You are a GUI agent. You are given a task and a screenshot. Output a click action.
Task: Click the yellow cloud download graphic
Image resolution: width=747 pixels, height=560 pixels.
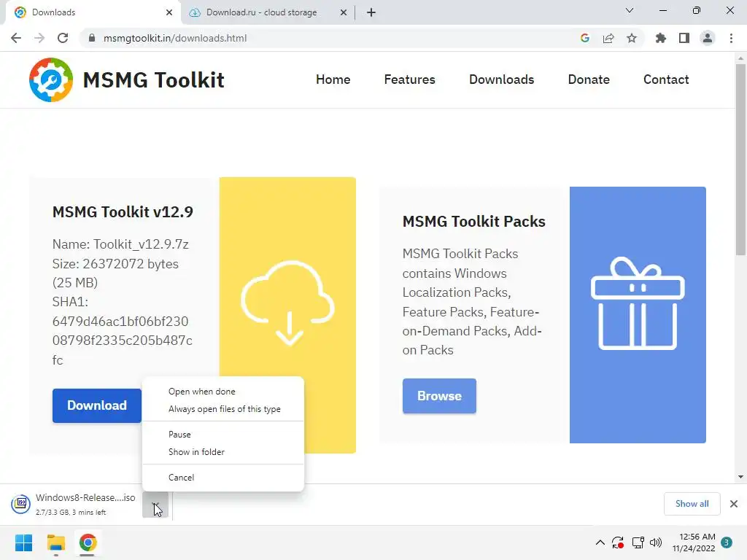[x=287, y=303]
